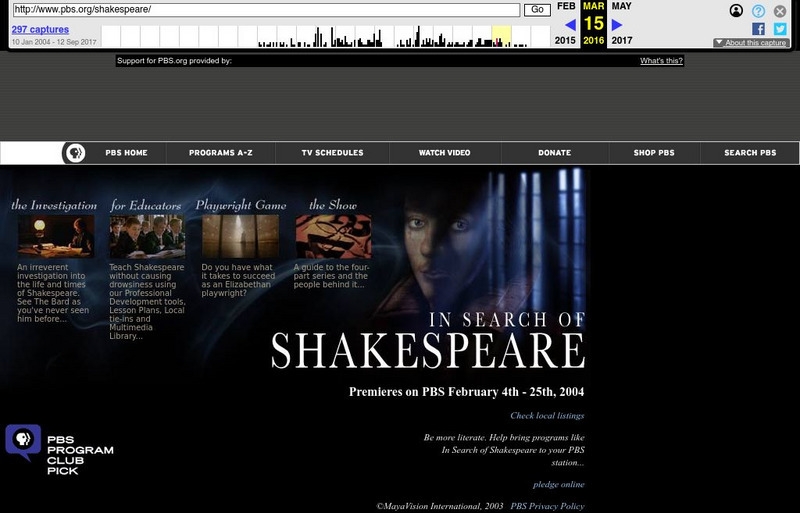Go to previous capture with left arrow
800x513 pixels.
click(x=570, y=25)
